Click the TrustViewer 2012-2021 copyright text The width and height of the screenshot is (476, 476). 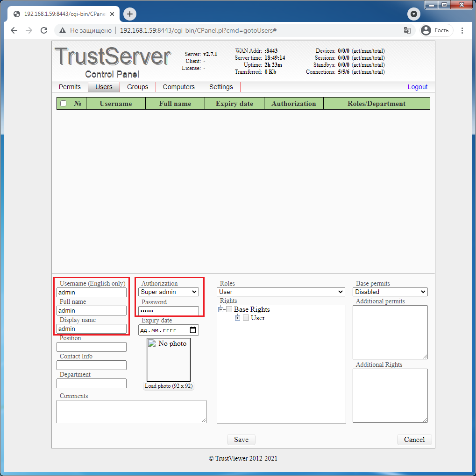point(243,458)
